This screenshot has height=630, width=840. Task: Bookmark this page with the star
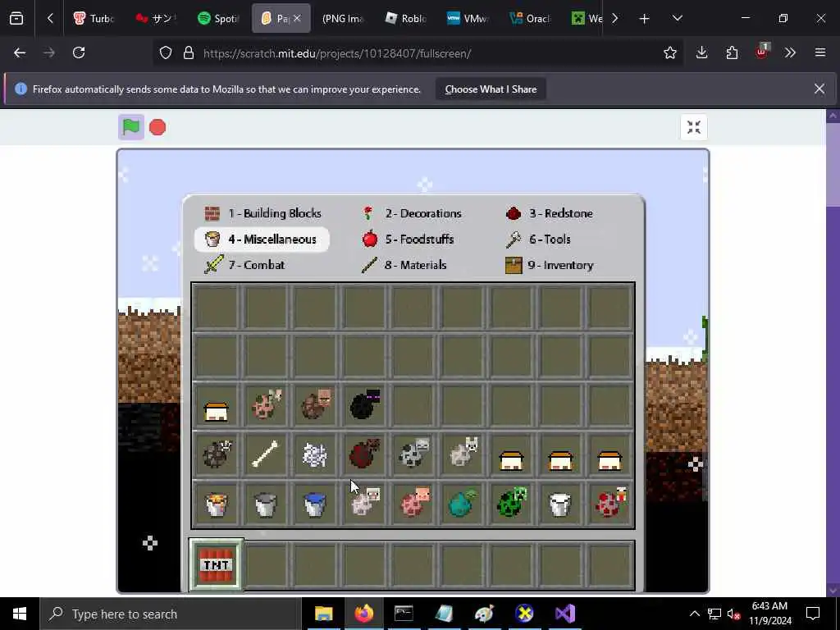(669, 52)
